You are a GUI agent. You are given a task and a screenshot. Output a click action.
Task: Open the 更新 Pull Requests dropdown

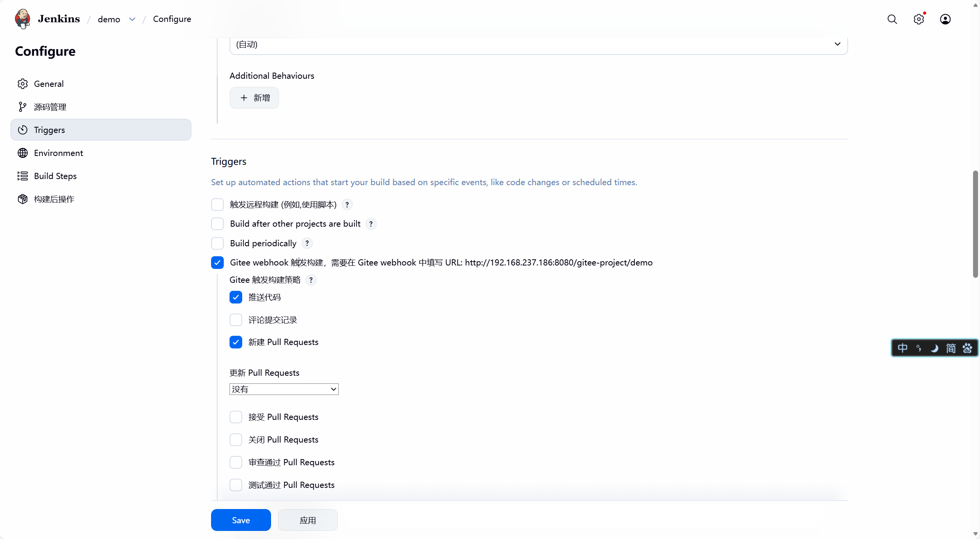click(x=284, y=389)
